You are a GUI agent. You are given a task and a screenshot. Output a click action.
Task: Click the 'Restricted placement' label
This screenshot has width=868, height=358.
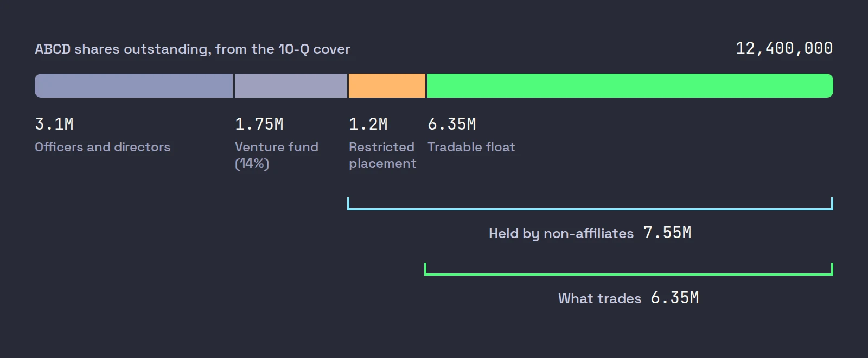tap(382, 155)
